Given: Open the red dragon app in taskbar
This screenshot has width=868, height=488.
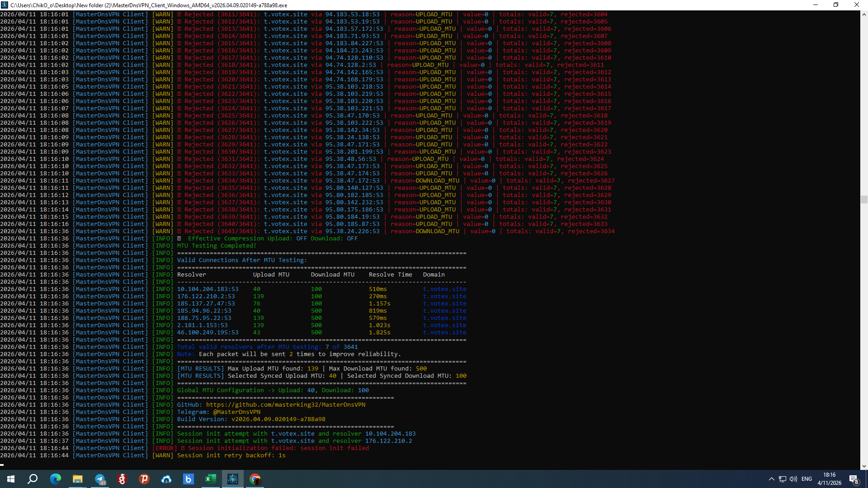Looking at the screenshot, I should click(x=122, y=479).
